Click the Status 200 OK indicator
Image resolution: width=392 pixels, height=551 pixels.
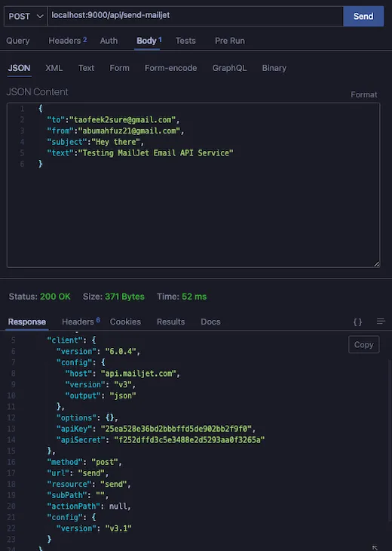tap(40, 297)
